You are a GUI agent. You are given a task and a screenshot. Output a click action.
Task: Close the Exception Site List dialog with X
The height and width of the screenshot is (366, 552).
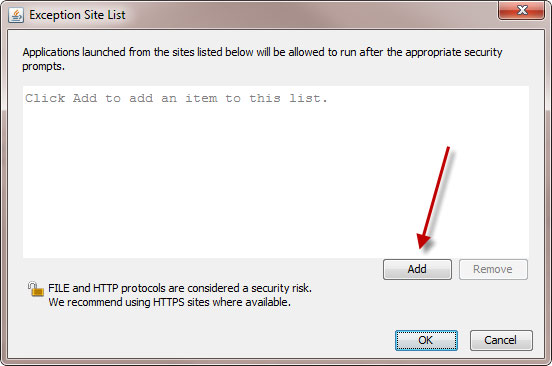click(x=522, y=10)
